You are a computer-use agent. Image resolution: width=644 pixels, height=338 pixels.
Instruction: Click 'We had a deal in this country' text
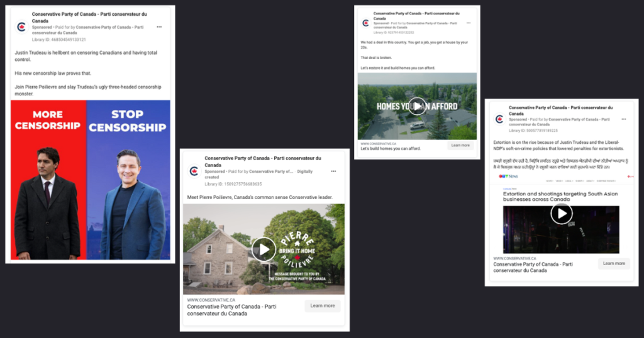pos(414,45)
